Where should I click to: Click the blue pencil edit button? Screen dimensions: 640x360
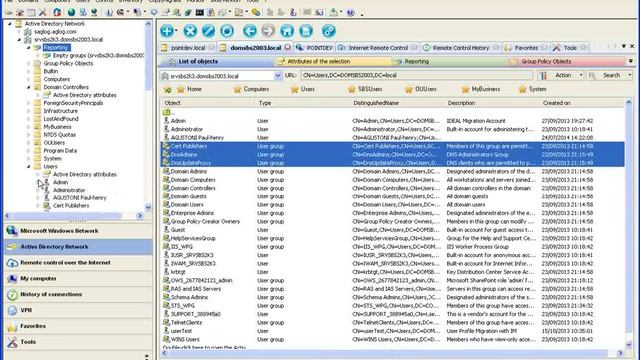coord(208,31)
